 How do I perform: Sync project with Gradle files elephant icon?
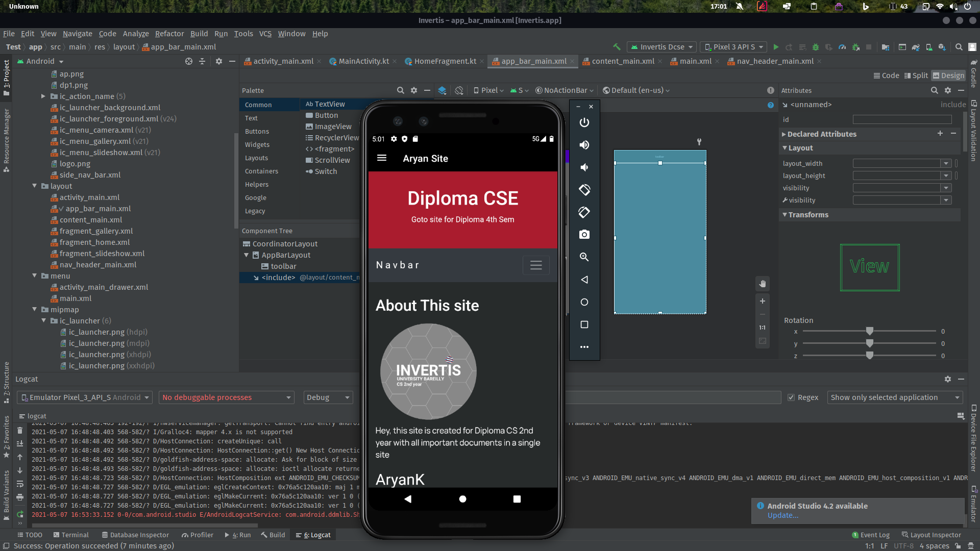916,47
